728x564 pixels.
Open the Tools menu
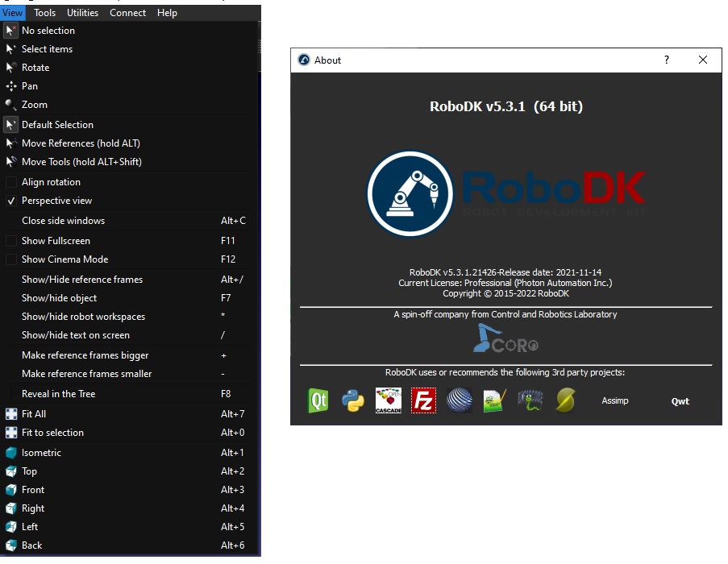click(x=45, y=13)
